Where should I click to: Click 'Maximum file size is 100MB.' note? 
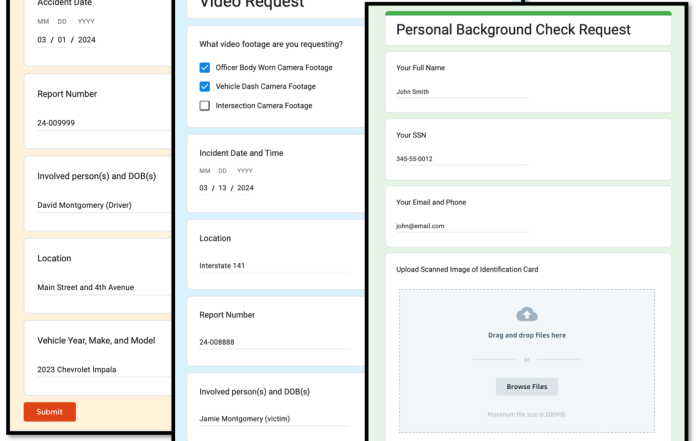click(527, 414)
